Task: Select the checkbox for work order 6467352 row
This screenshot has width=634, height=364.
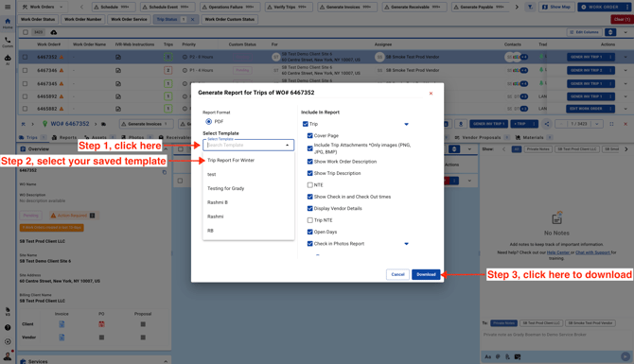Action: coord(25,57)
